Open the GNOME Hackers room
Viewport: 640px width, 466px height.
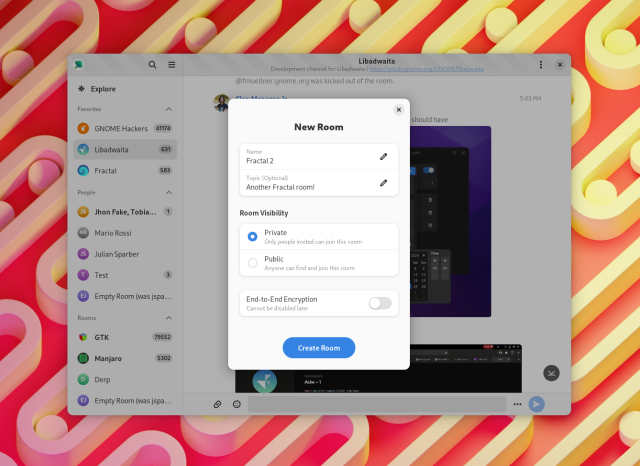coord(125,129)
